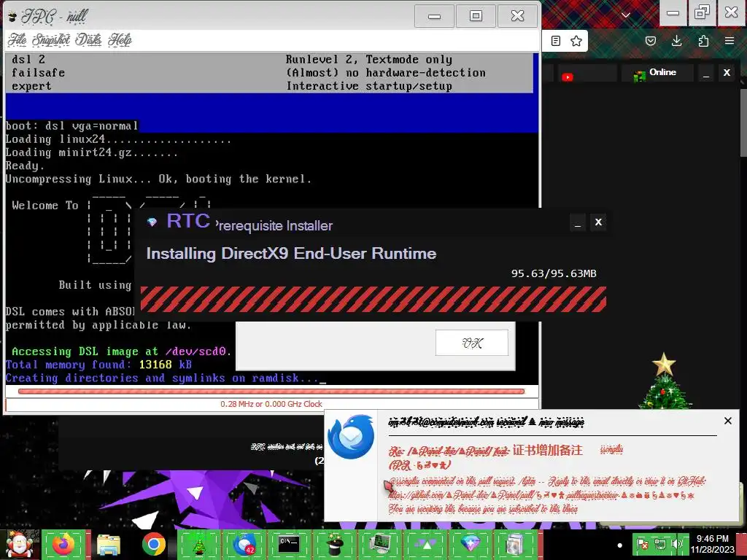The width and height of the screenshot is (747, 560).
Task: Open Thunderbird with 42 badge in taskbar
Action: [x=244, y=544]
